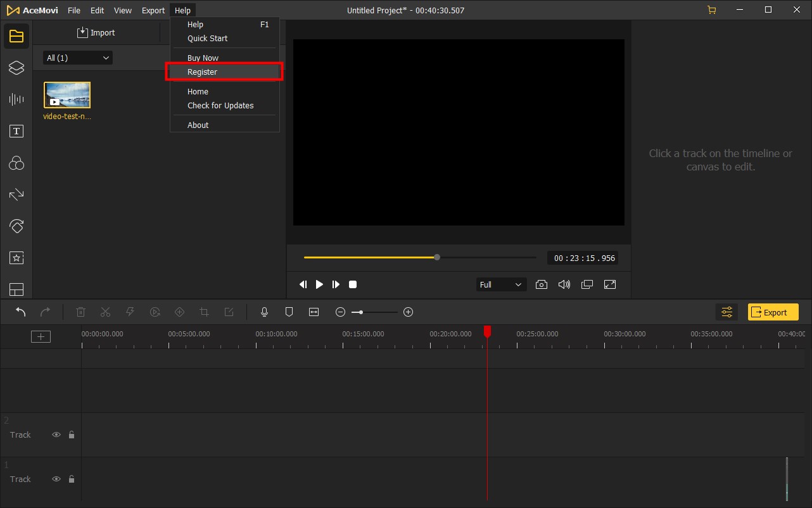The image size is (812, 508).
Task: Open the Full preview quality dropdown
Action: click(500, 284)
